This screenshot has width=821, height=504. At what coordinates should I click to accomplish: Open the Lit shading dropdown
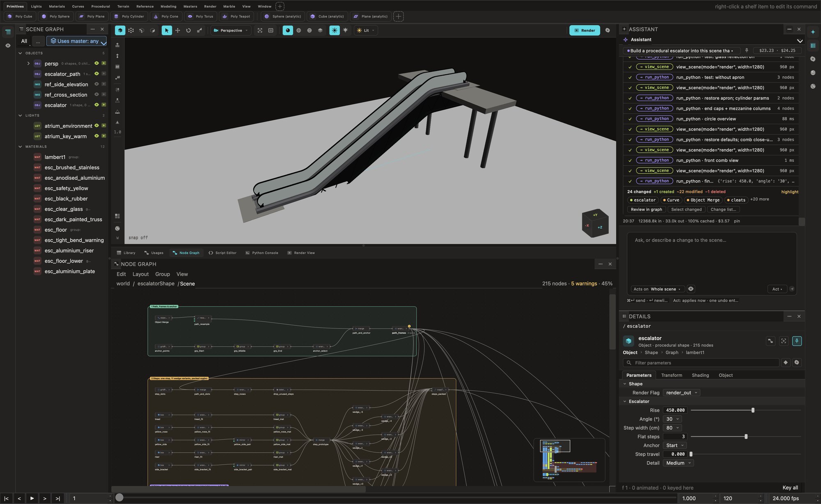366,30
